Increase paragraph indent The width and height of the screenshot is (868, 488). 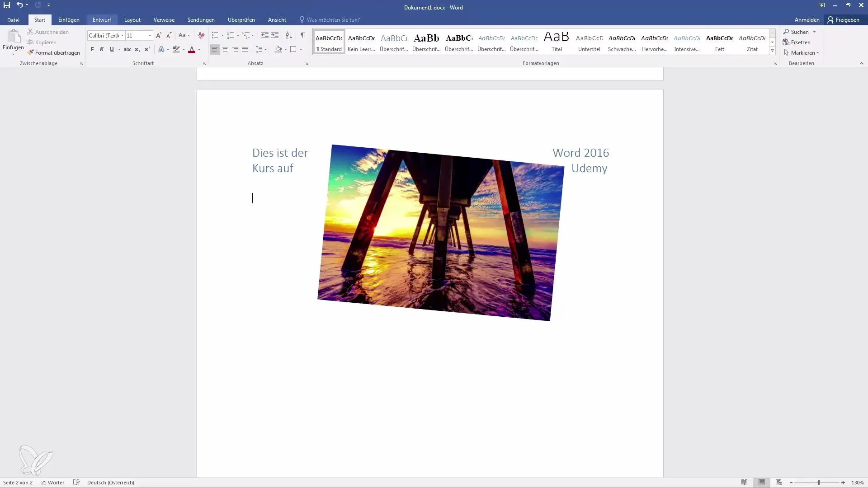(x=275, y=35)
